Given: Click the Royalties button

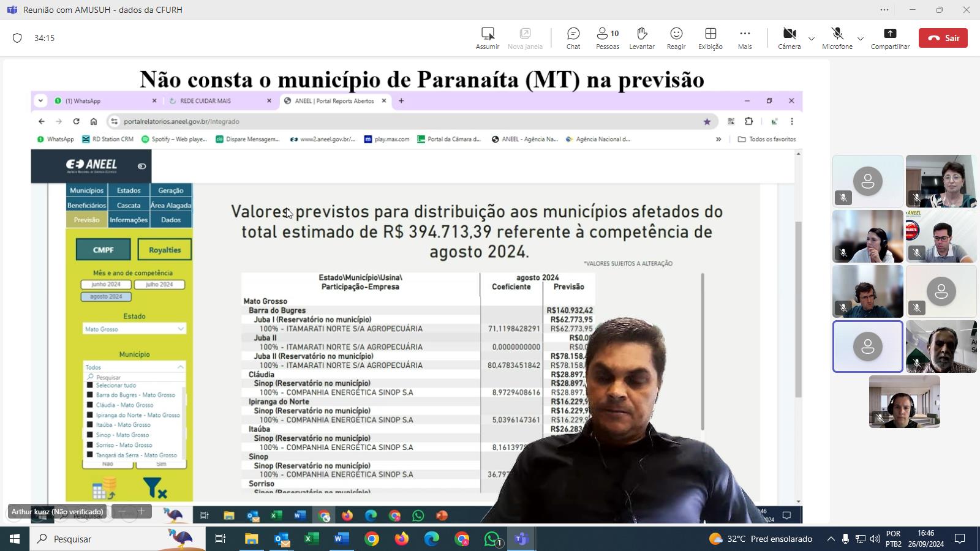Looking at the screenshot, I should [165, 250].
